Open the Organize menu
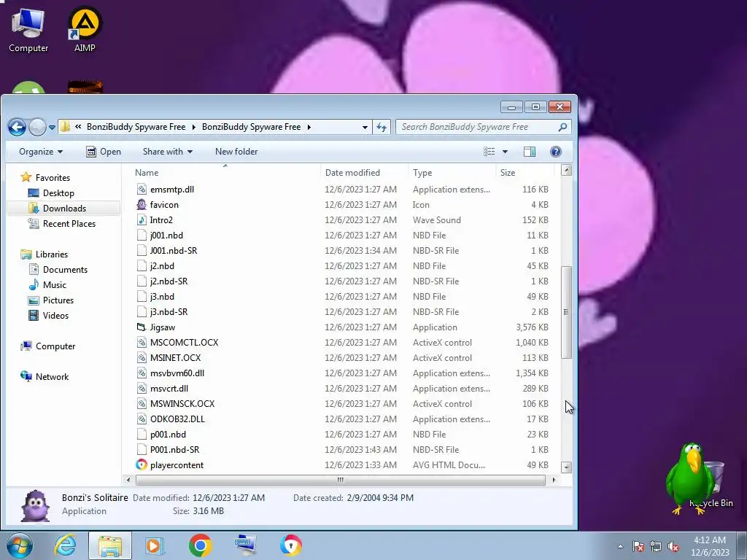747x560 pixels. click(41, 152)
